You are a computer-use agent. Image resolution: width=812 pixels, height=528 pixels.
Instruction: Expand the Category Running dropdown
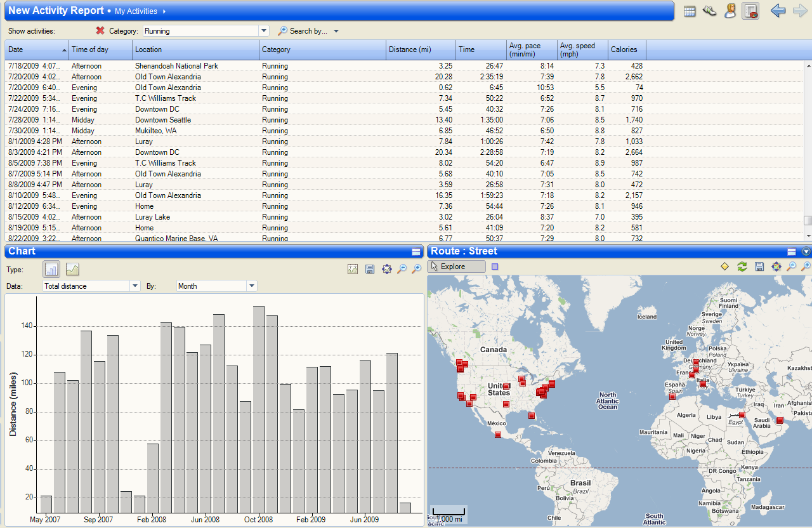tap(264, 30)
